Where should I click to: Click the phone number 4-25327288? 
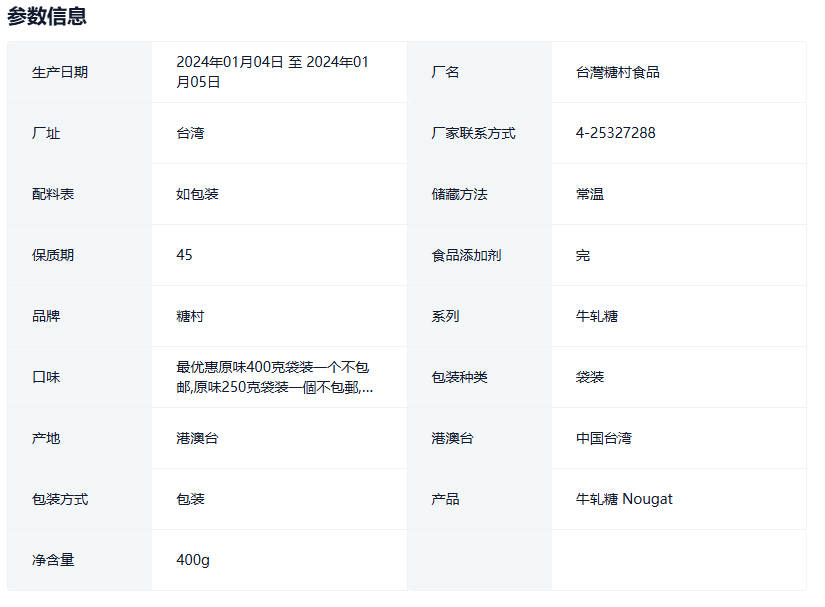click(x=616, y=133)
